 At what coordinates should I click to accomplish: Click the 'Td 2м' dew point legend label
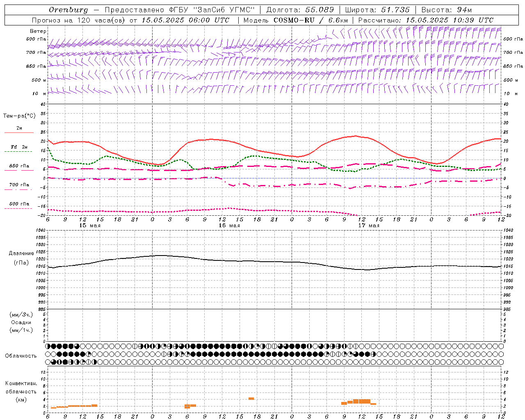(19, 147)
